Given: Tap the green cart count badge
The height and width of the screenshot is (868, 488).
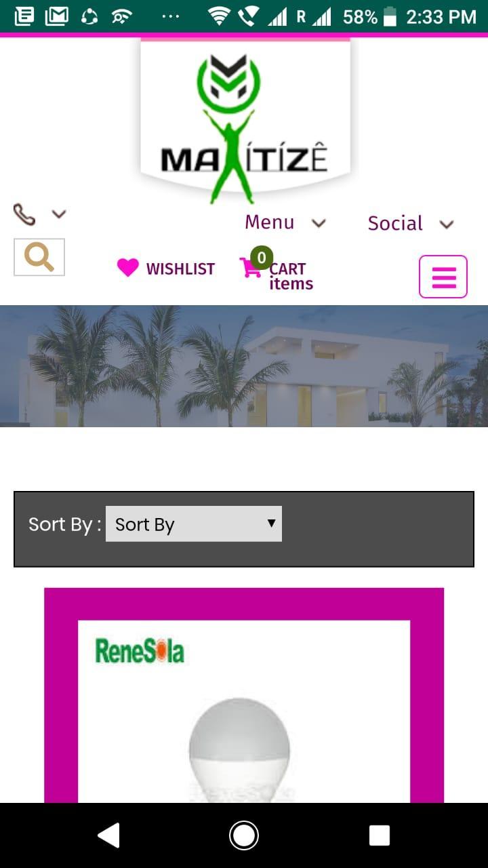Looking at the screenshot, I should click(x=262, y=258).
